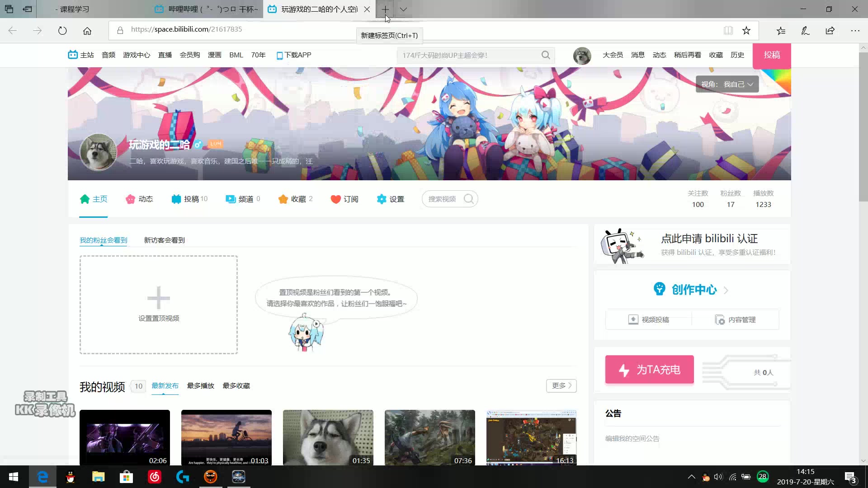Click the 为TA充电 button
This screenshot has height=488, width=868.
coord(649,369)
